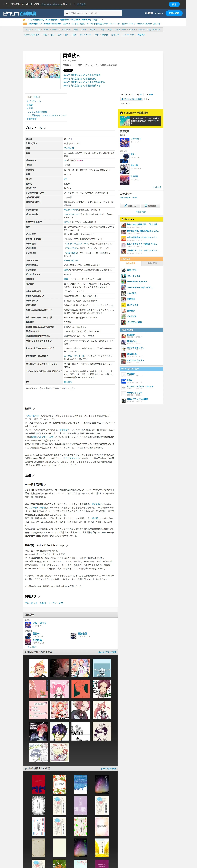Image resolution: width=197 pixels, height=868 pixels.
Task: Select the マンガ category menu item
Action: pyautogui.click(x=37, y=30)
